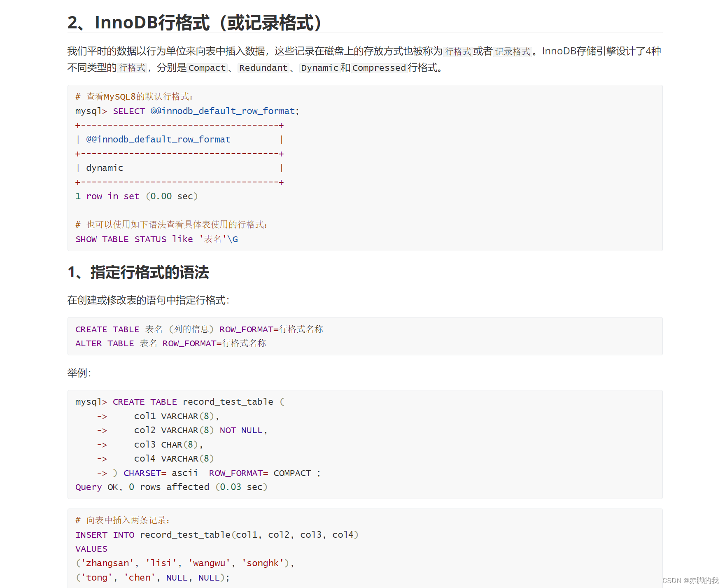Click the line "1 row in set (0.00 sec)"

[137, 196]
